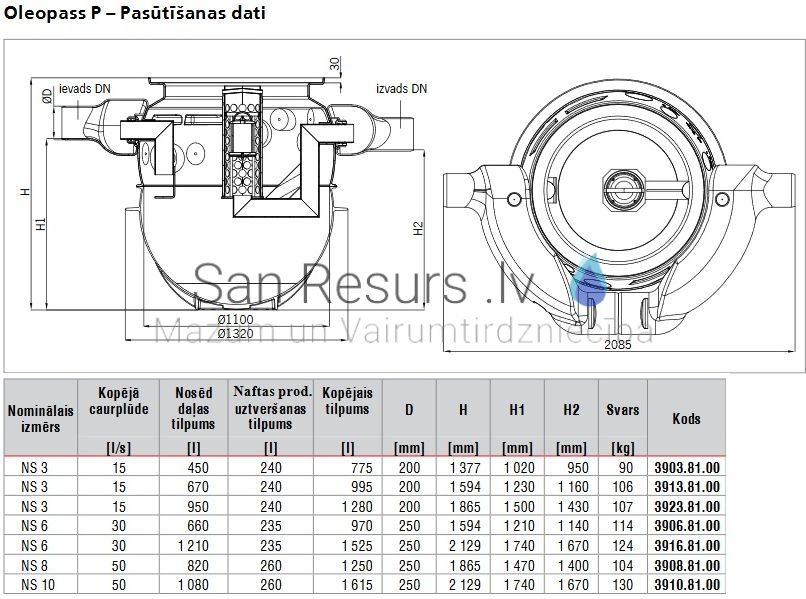Click the 'Kopējais tilpums' column header
Viewport: 806px width, 599px height.
pyautogui.click(x=347, y=401)
